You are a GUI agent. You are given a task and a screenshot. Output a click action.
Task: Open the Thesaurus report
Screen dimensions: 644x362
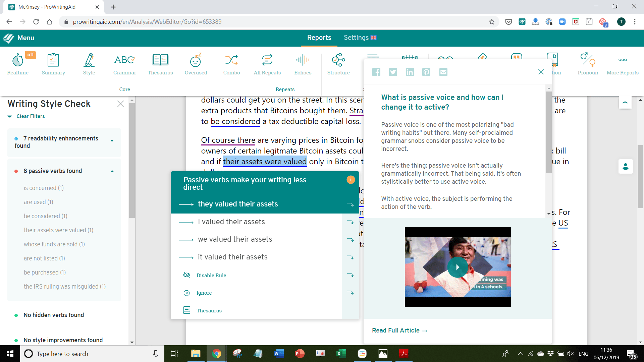tap(160, 64)
